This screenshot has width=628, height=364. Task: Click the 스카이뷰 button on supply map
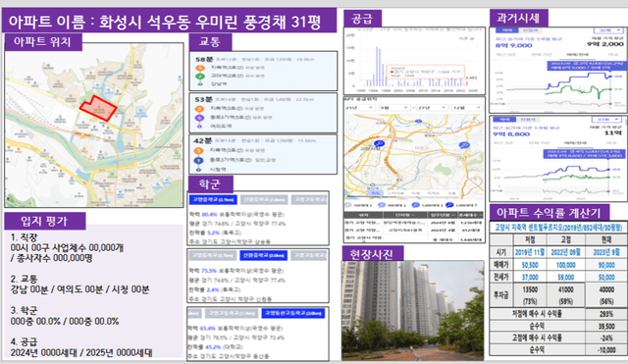click(x=394, y=193)
